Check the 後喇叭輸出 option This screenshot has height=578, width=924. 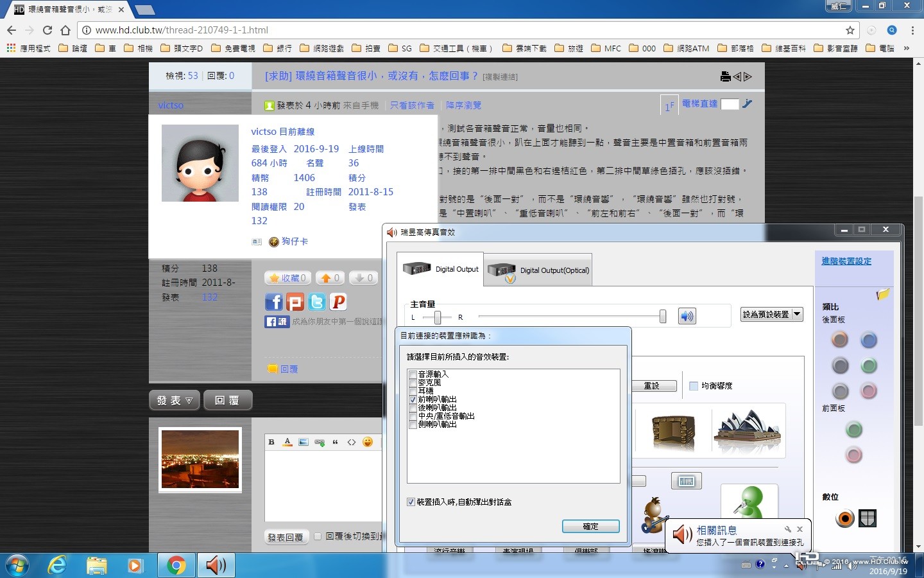point(413,408)
